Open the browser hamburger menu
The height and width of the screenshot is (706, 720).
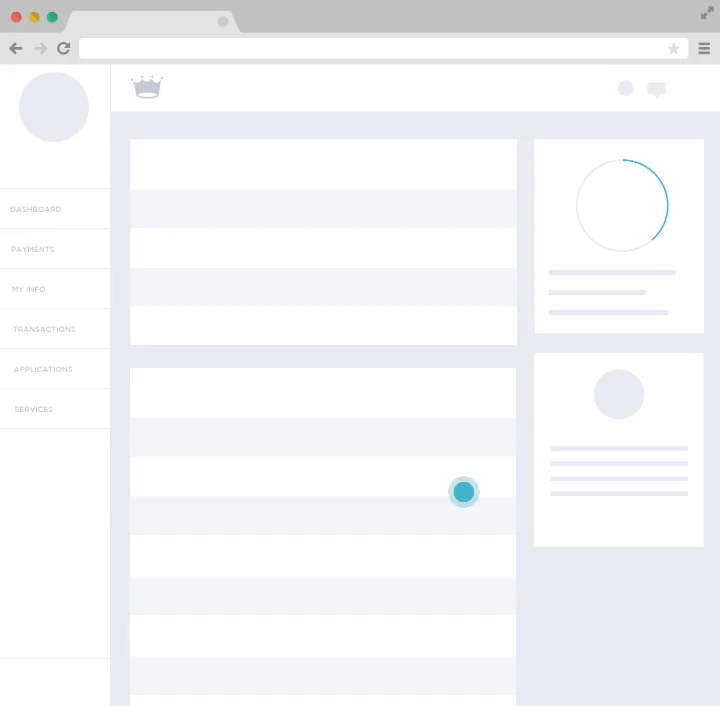click(704, 48)
